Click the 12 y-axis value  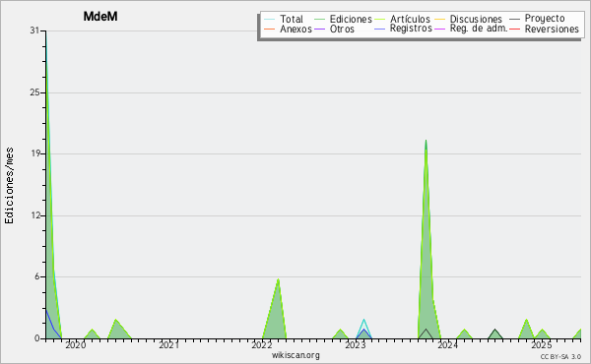pyautogui.click(x=34, y=215)
